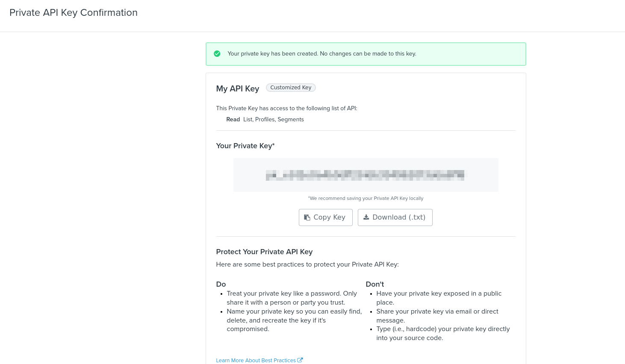Click the download icon beside Download (.txt)
625x364 pixels.
pos(366,217)
